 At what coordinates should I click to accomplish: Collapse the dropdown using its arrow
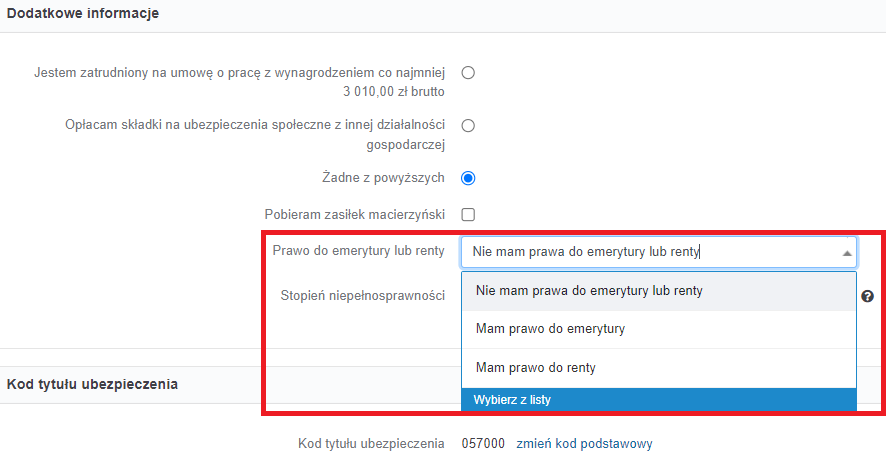click(x=847, y=253)
